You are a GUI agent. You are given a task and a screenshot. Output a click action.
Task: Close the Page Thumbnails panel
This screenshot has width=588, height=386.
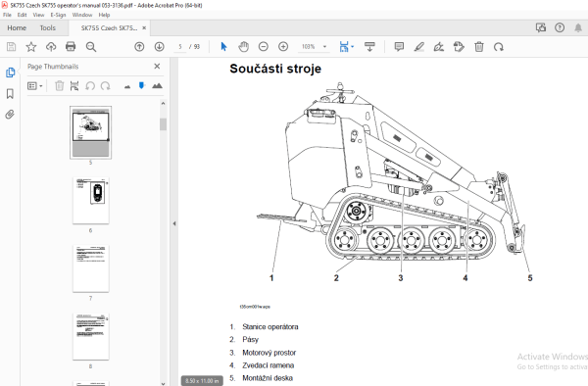157,67
